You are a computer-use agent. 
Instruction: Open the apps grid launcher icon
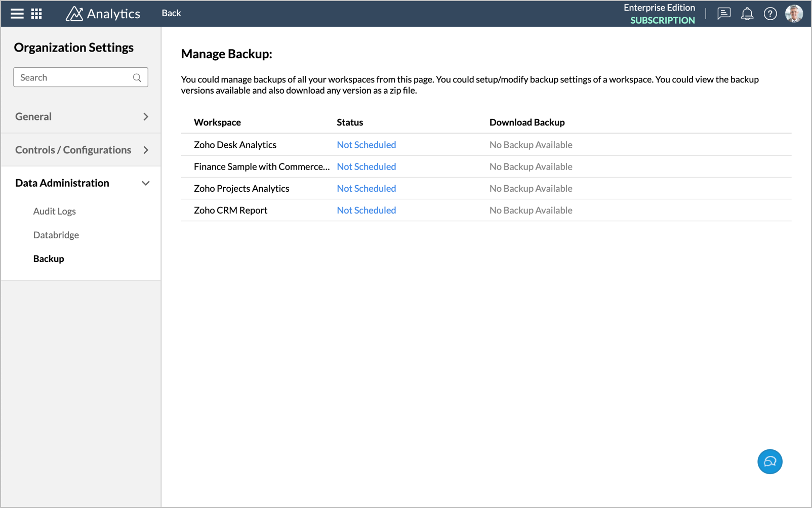point(36,14)
